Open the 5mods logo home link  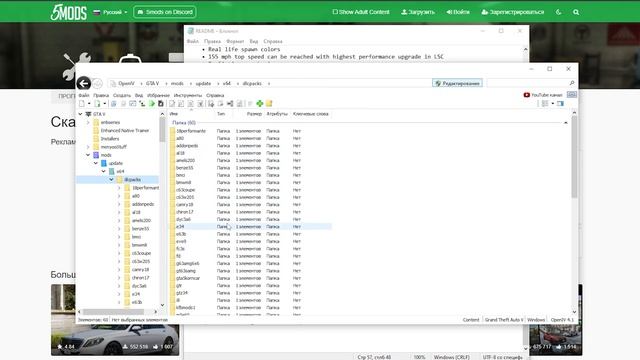(69, 12)
